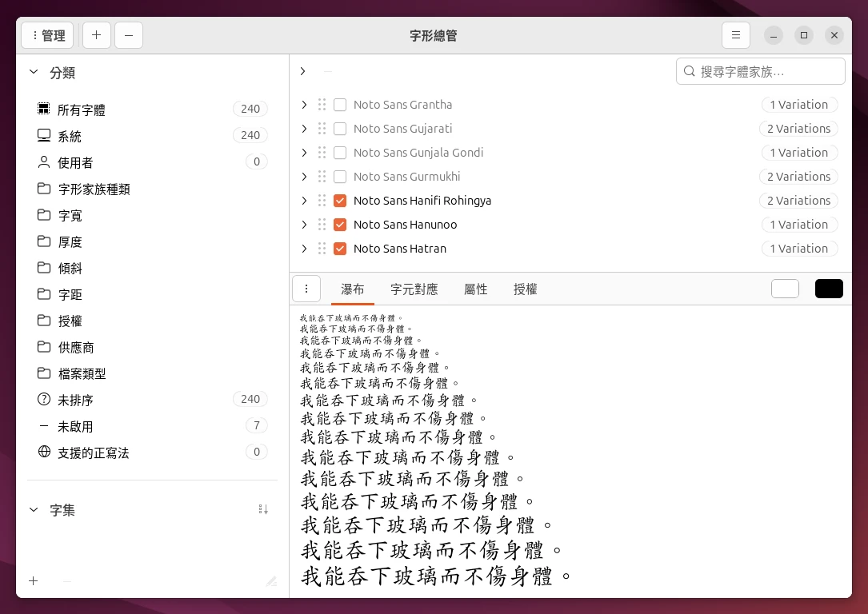Click the minus remove fonts button
This screenshot has height=614, width=868.
point(129,35)
